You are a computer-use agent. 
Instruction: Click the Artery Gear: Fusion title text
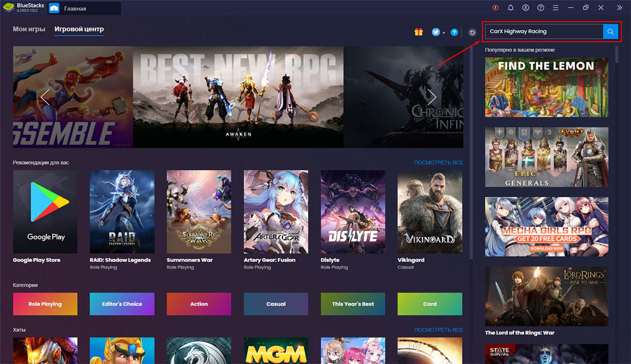tap(270, 261)
